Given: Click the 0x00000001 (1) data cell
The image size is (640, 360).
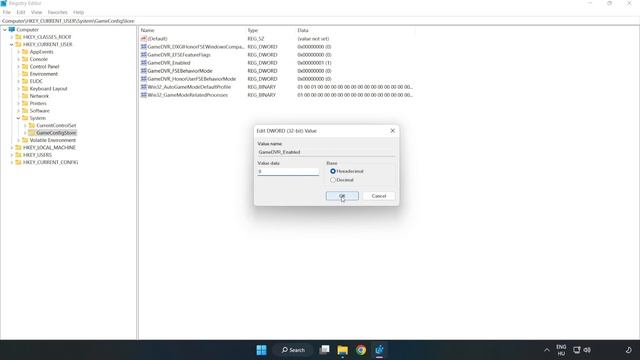Looking at the screenshot, I should click(x=314, y=63).
